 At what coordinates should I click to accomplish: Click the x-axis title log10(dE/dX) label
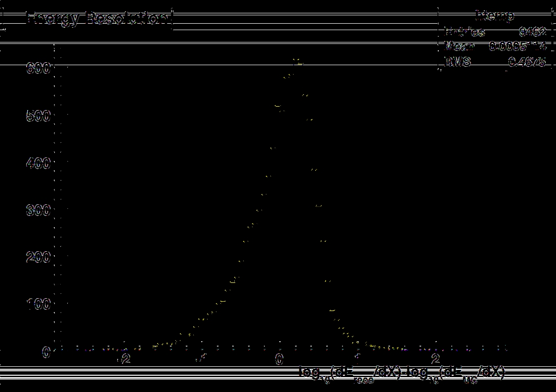click(401, 373)
